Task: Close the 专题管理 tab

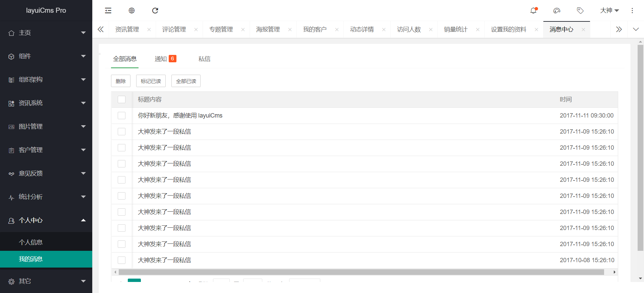Action: point(243,29)
